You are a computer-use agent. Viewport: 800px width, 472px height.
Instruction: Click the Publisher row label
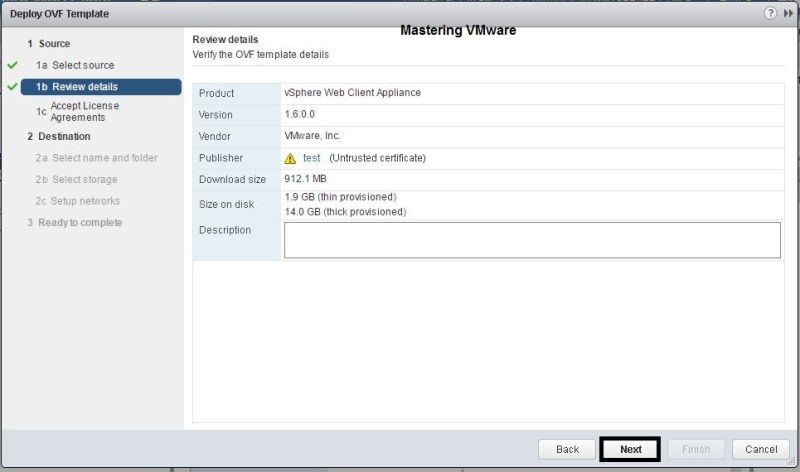(221, 158)
